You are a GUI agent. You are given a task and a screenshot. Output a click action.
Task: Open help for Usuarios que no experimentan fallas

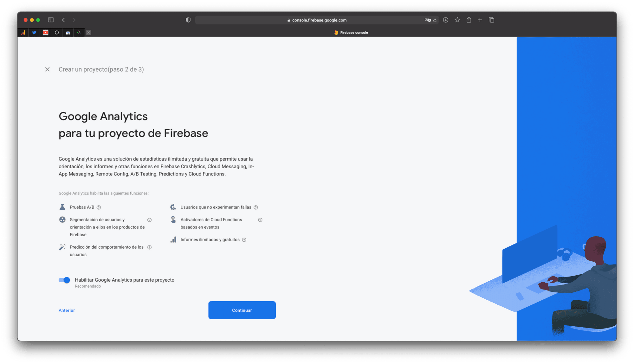pyautogui.click(x=256, y=208)
